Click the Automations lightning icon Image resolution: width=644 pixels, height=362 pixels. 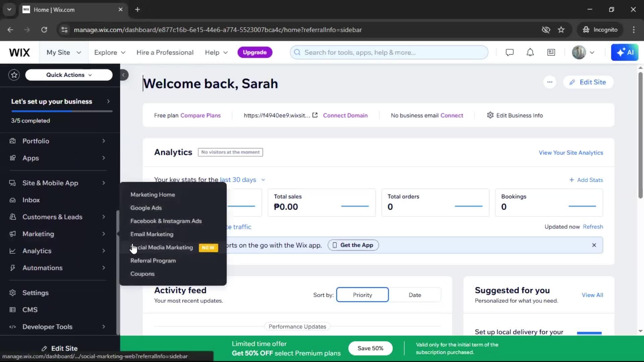pyautogui.click(x=13, y=268)
